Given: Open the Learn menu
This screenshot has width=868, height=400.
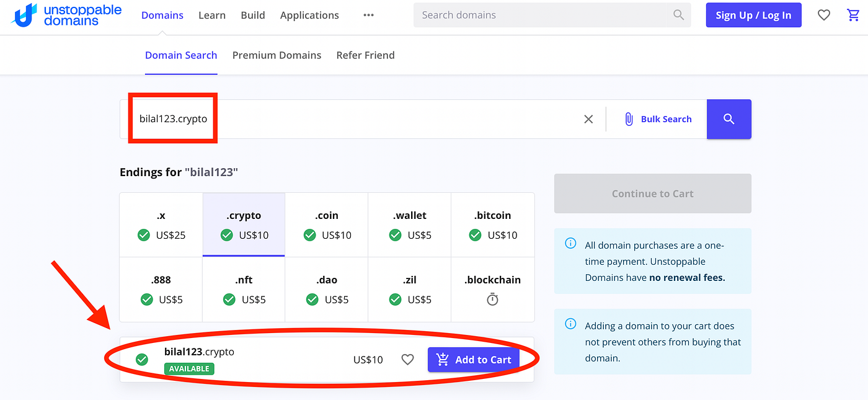Looking at the screenshot, I should [212, 16].
